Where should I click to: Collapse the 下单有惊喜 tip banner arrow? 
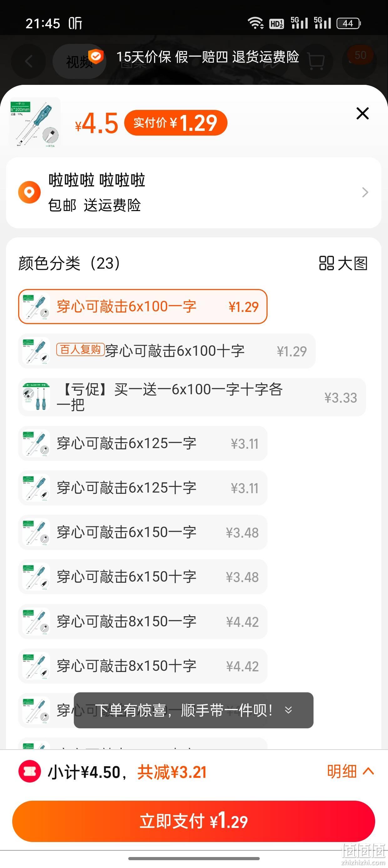tap(288, 710)
